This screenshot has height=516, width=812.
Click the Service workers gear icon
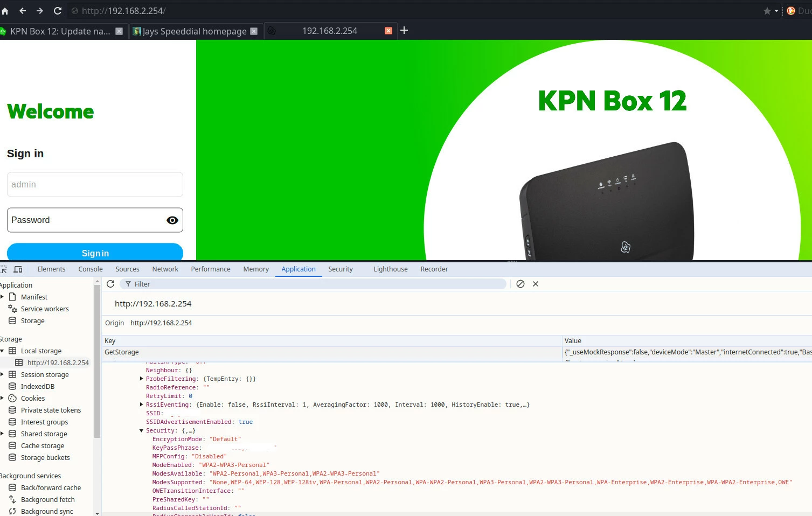12,309
